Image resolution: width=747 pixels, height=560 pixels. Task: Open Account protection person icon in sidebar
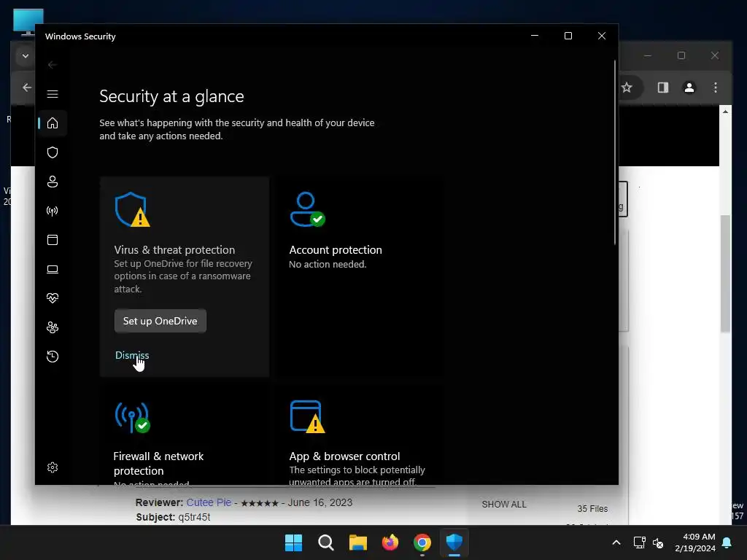(x=53, y=182)
